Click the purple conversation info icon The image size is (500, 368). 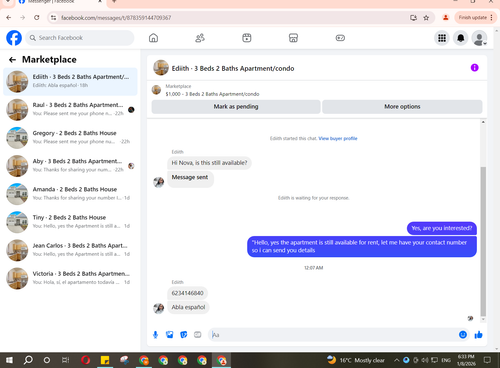[474, 68]
